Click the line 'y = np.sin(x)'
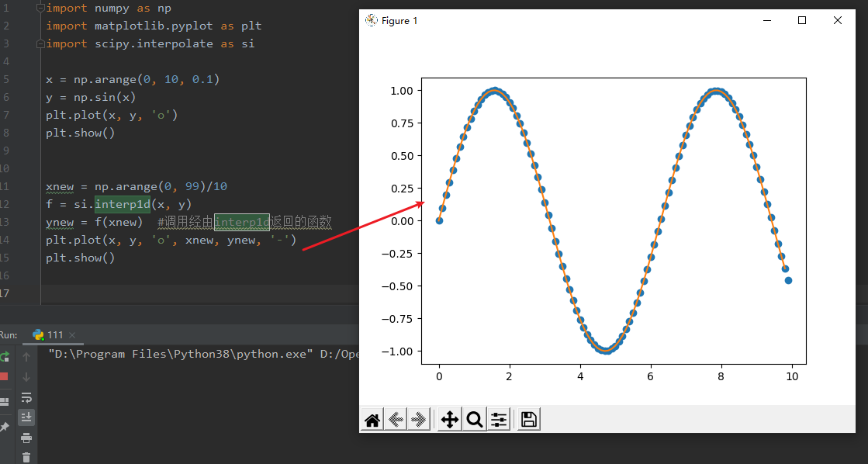Screen dimensions: 868x464 pyautogui.click(x=91, y=98)
